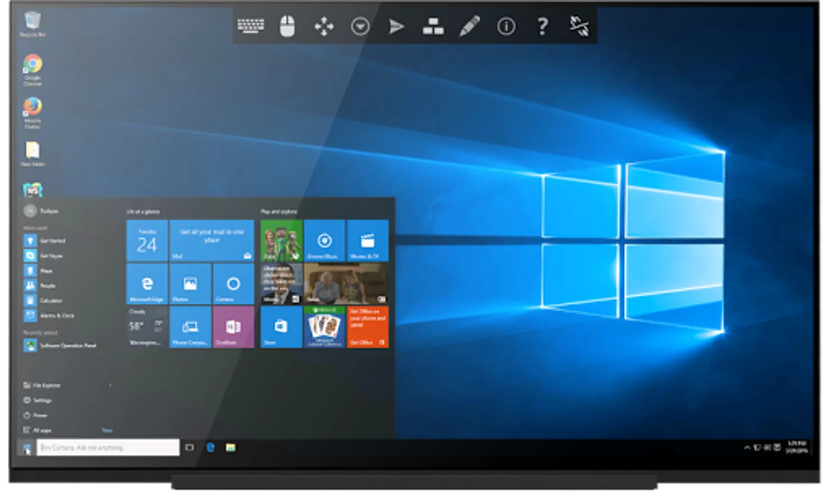Click the Cortana search box on the taskbar
The image size is (832, 504).
(108, 447)
